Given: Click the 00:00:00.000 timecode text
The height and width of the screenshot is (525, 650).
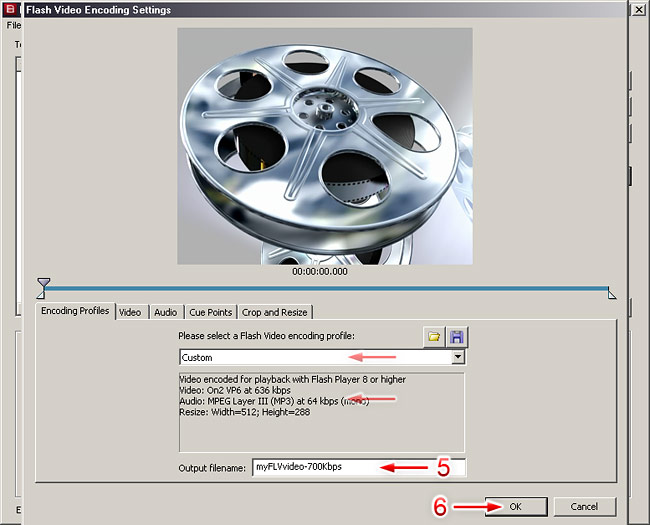Looking at the screenshot, I should tap(320, 272).
